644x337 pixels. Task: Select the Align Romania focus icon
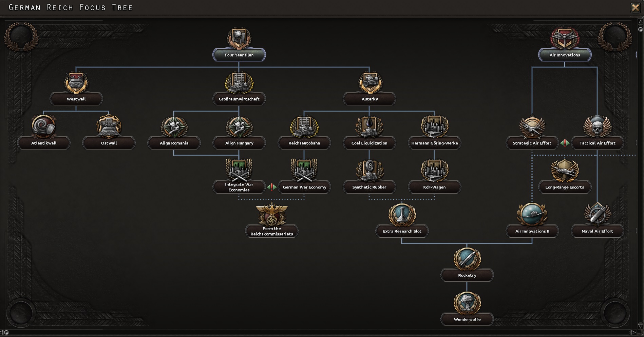(174, 127)
